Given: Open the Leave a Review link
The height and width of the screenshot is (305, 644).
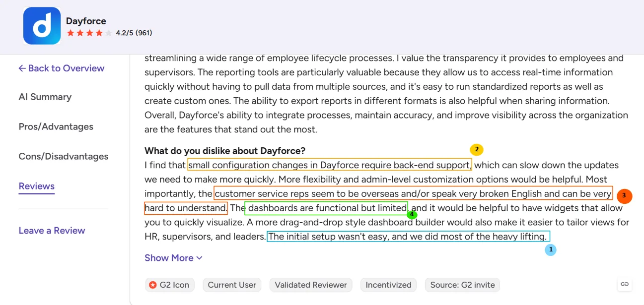Looking at the screenshot, I should 52,231.
